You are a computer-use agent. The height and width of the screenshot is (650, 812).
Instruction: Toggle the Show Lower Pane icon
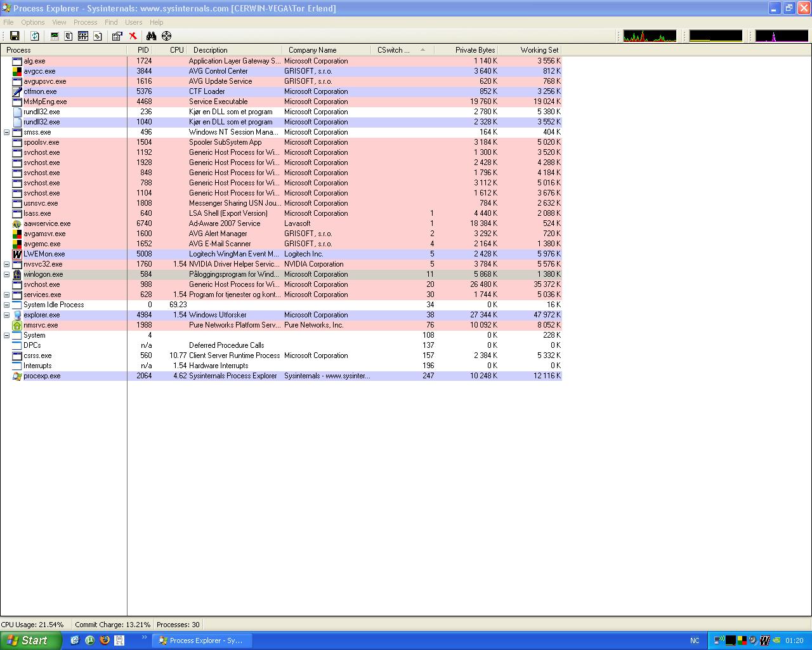point(83,36)
